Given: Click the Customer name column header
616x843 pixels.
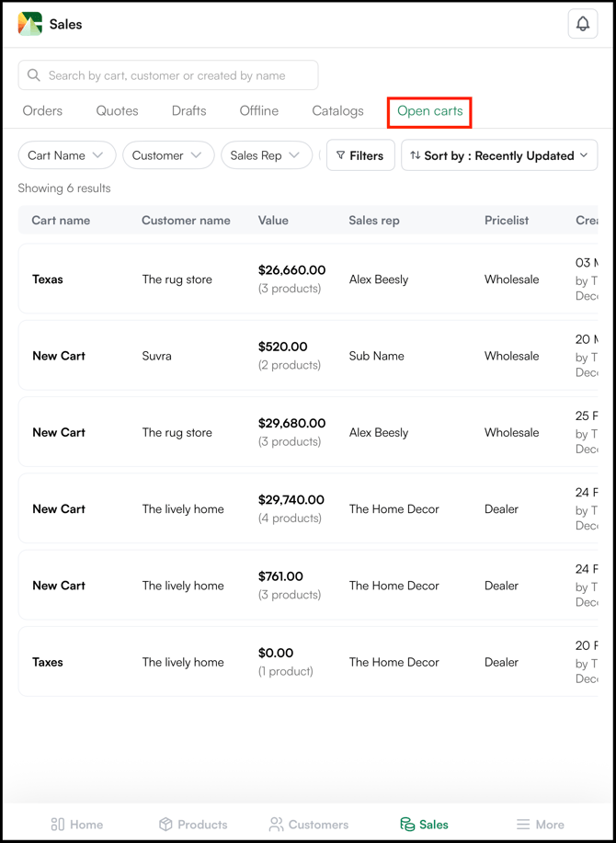Looking at the screenshot, I should coord(186,221).
